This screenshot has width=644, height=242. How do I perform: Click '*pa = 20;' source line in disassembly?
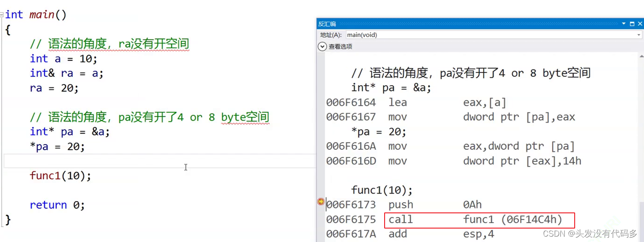click(x=379, y=132)
